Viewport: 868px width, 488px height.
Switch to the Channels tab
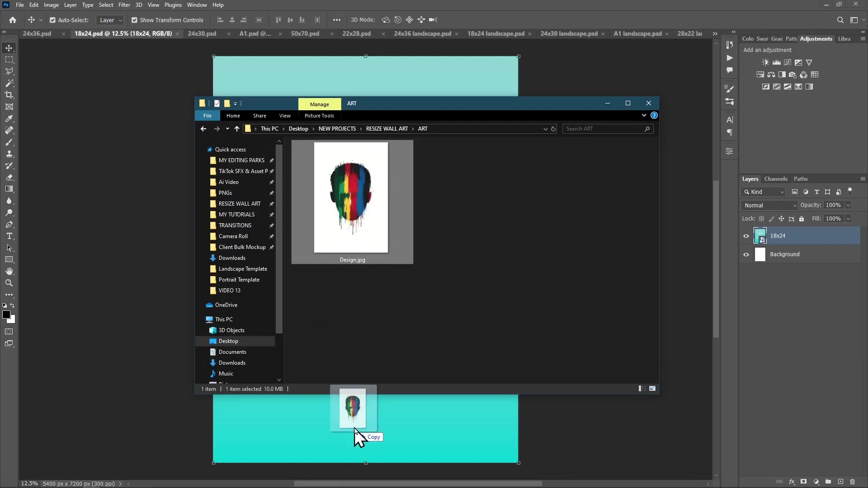pyautogui.click(x=776, y=179)
